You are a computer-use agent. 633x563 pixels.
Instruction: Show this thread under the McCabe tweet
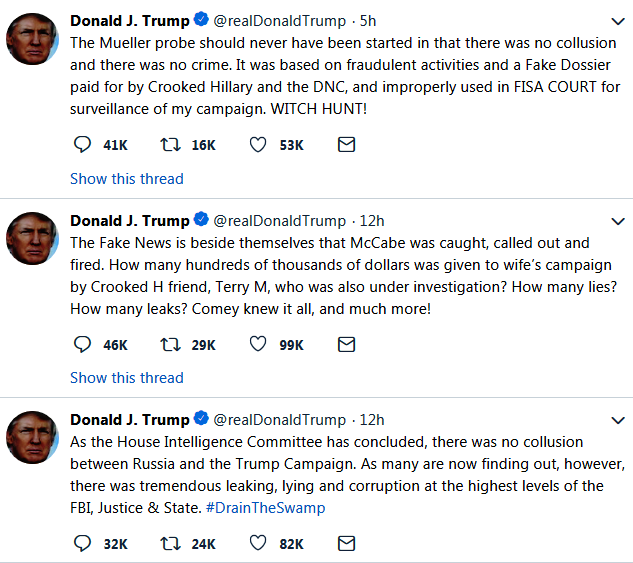(x=127, y=378)
